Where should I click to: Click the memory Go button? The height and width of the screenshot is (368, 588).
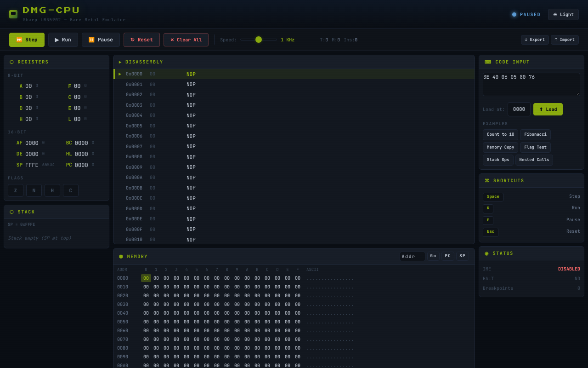pos(433,256)
